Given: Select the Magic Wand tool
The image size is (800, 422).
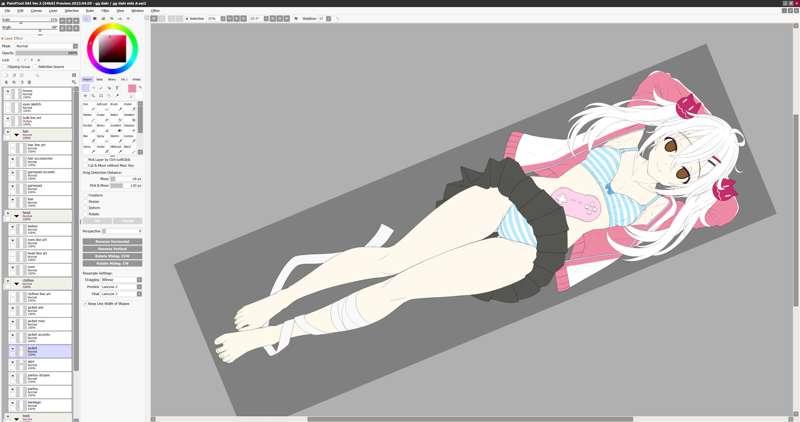Looking at the screenshot, I should 101,88.
